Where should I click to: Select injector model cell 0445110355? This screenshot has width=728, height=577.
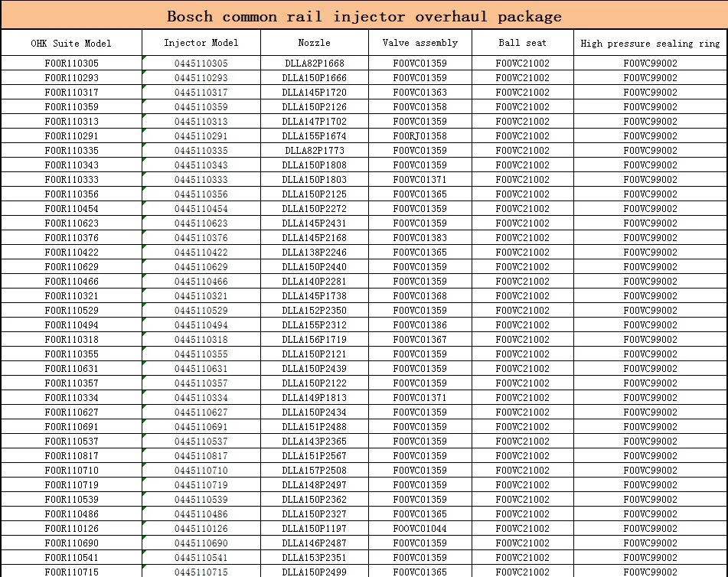pyautogui.click(x=201, y=354)
